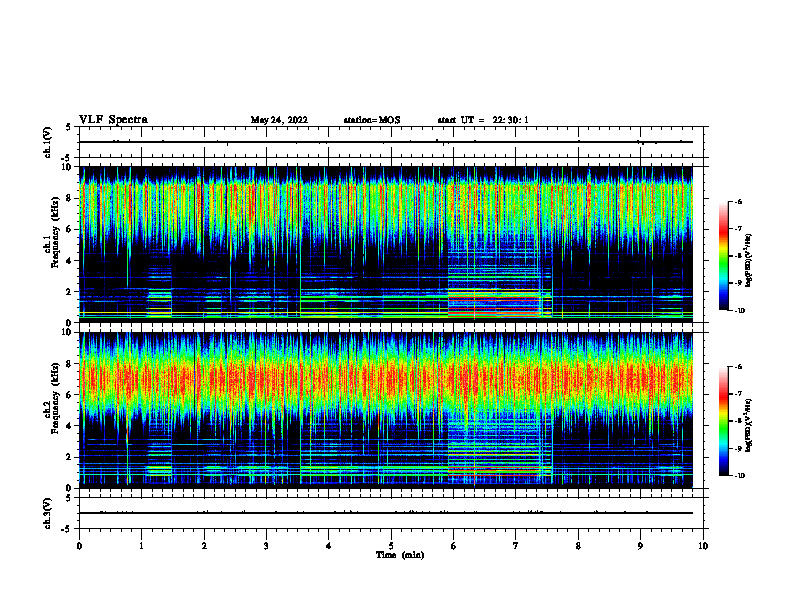Click time axis tick label "2"
The image size is (792, 612).
click(204, 546)
